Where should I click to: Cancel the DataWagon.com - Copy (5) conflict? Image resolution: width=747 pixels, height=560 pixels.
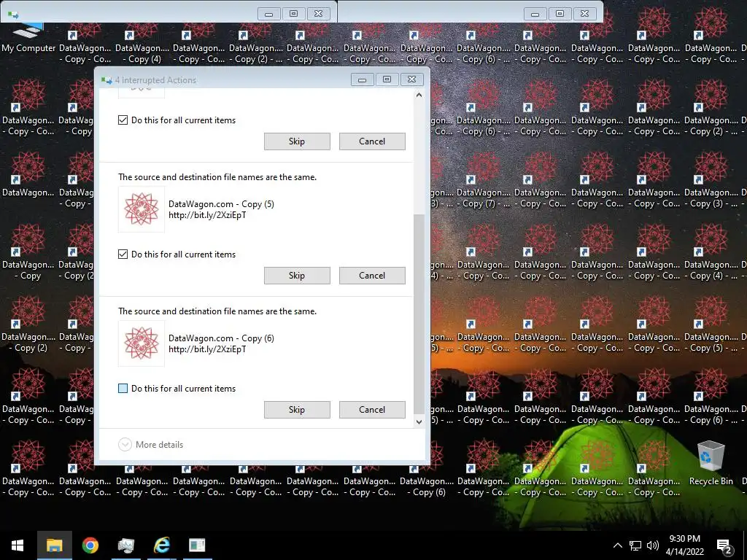(x=372, y=276)
